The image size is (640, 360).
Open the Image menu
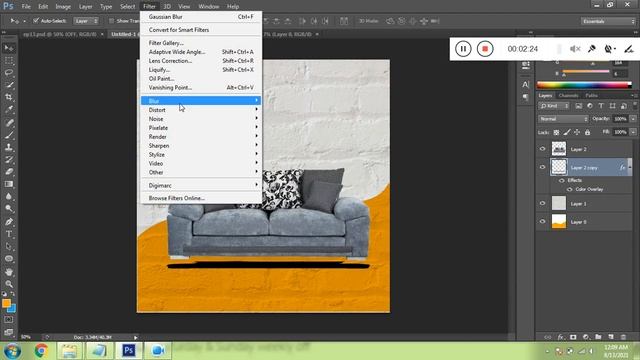click(63, 7)
